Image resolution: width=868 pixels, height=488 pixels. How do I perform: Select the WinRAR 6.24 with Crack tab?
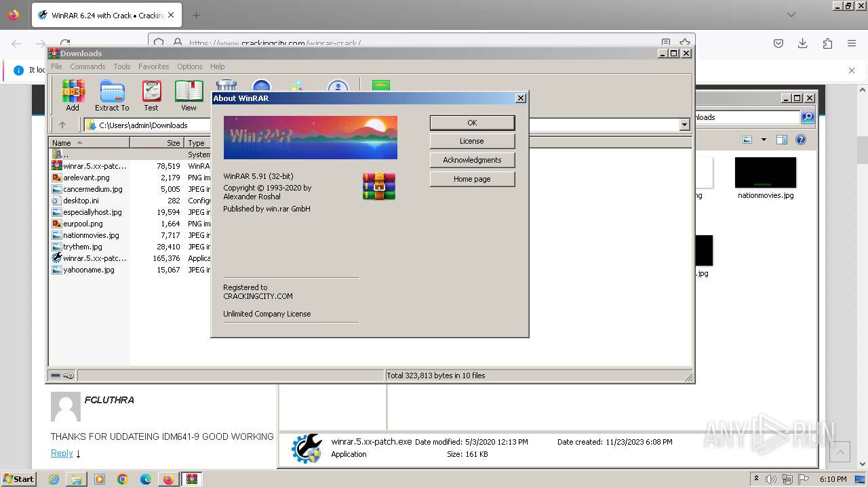105,15
